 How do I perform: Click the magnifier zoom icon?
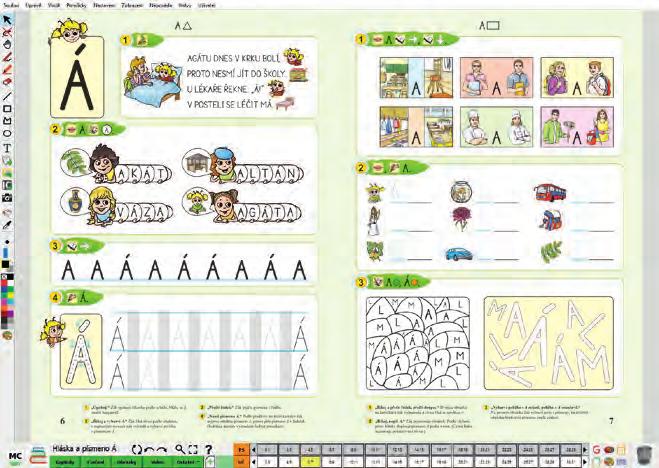tap(180, 449)
